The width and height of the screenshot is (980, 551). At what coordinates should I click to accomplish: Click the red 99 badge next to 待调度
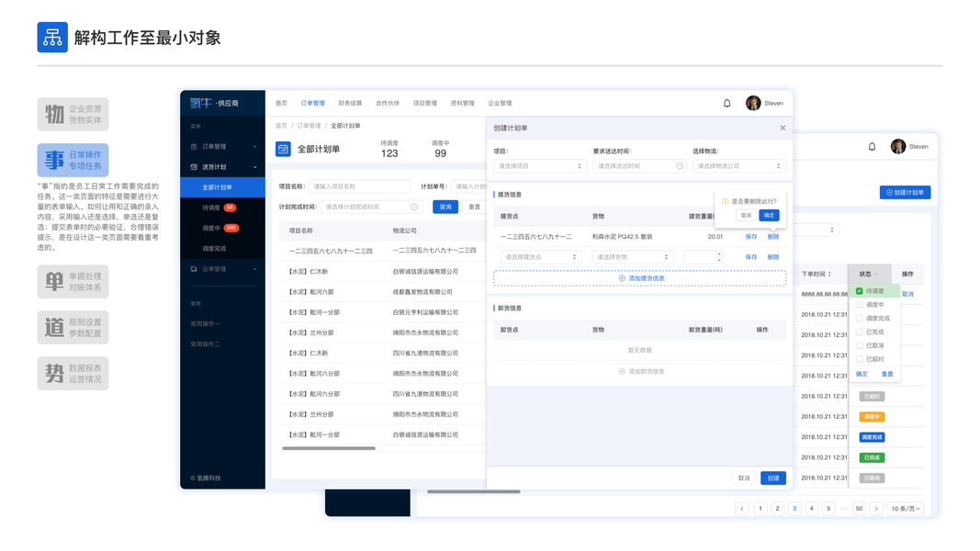[x=230, y=208]
